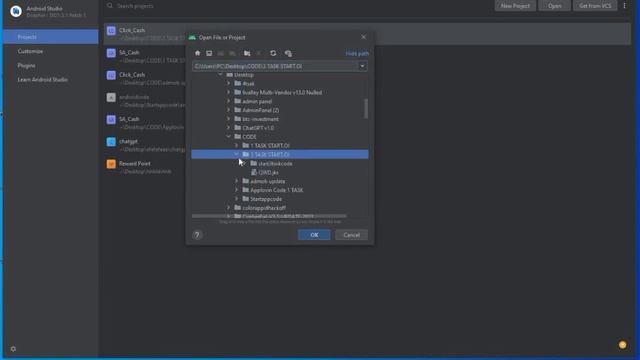The height and width of the screenshot is (360, 640).
Task: Go to home directory in file dialog toolbar
Action: tap(198, 53)
